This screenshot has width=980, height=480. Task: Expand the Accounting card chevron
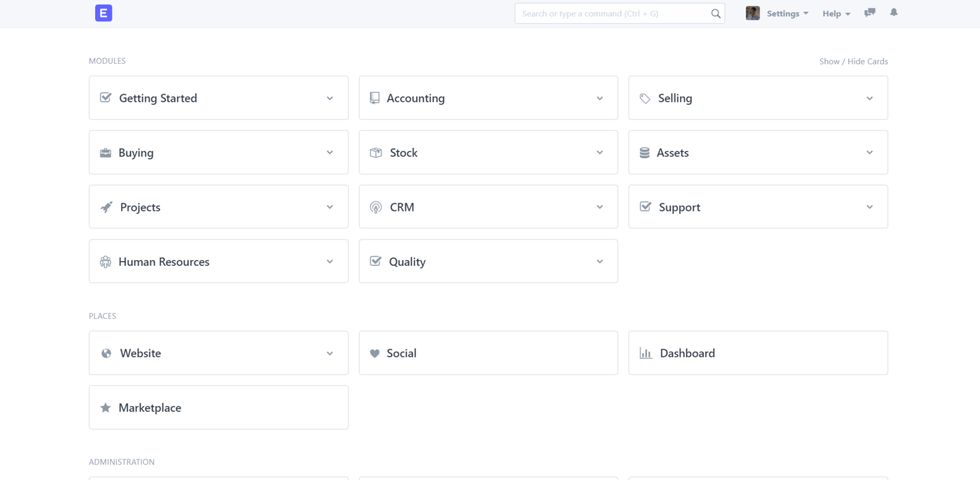(600, 98)
